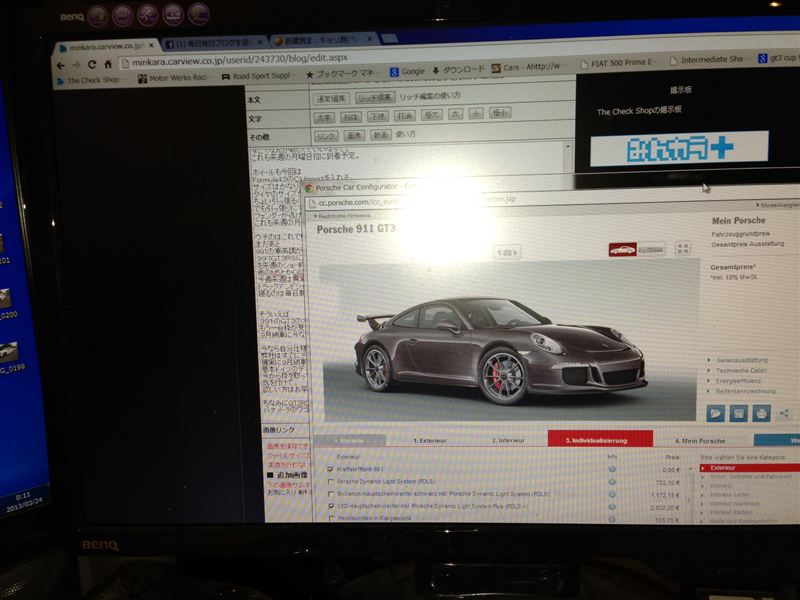Open the Google bookmark
This screenshot has height=600, width=800.
407,72
